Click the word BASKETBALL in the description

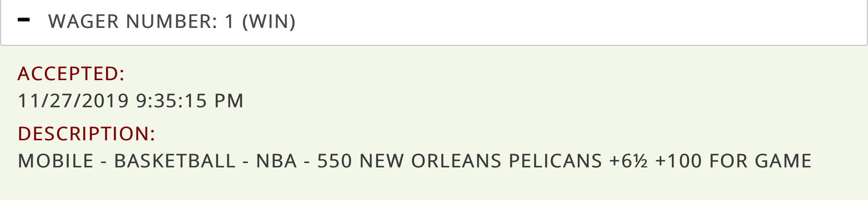coord(175,161)
